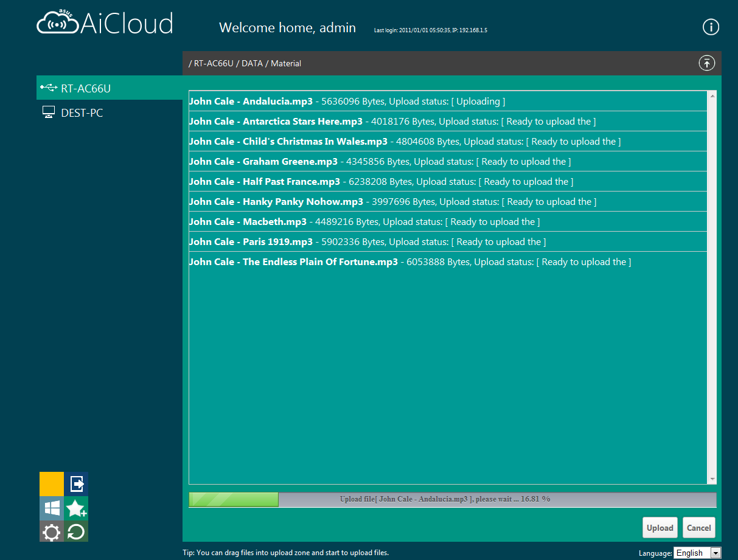This screenshot has width=738, height=560.
Task: Click scrollbar up arrow in file list
Action: 712,96
